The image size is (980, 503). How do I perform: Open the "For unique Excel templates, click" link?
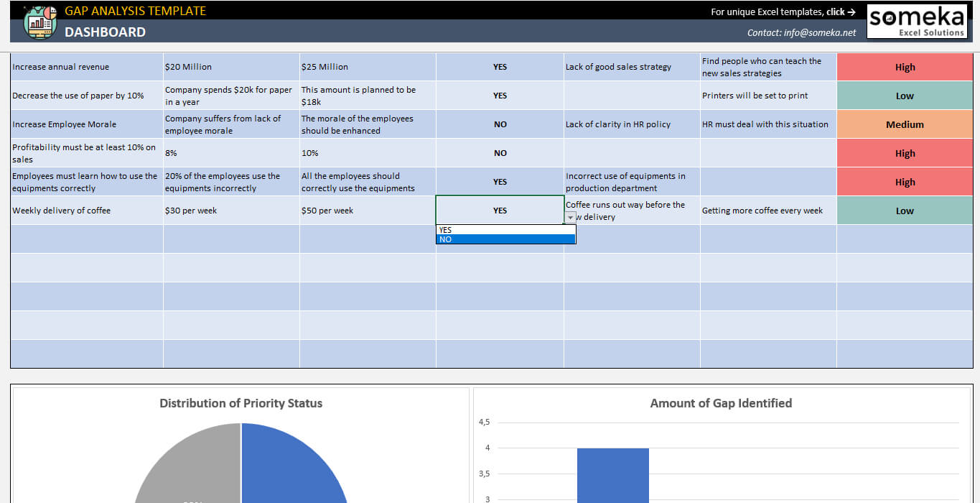[x=783, y=11]
